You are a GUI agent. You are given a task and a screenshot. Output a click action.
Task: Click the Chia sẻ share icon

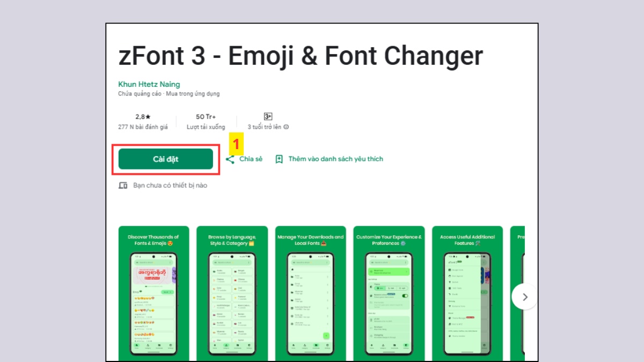230,159
